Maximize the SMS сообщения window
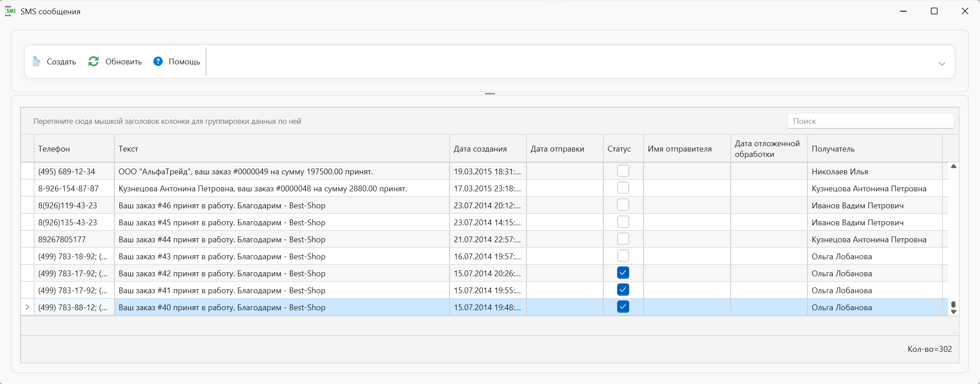This screenshot has height=384, width=980. click(934, 11)
